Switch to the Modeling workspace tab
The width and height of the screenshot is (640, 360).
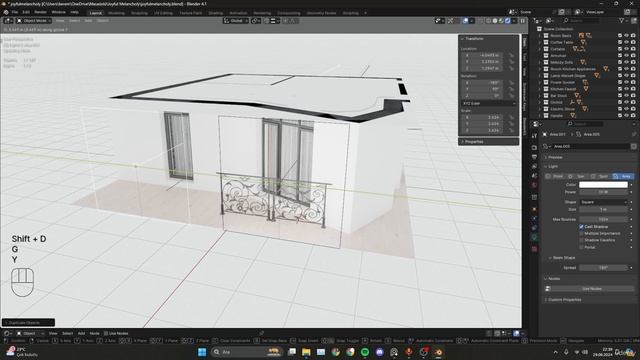116,13
